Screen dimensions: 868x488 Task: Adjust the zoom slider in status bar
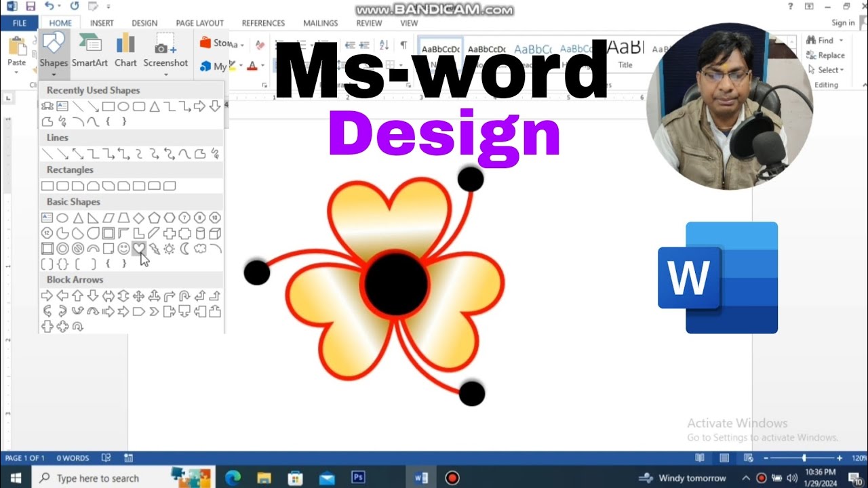coord(804,458)
